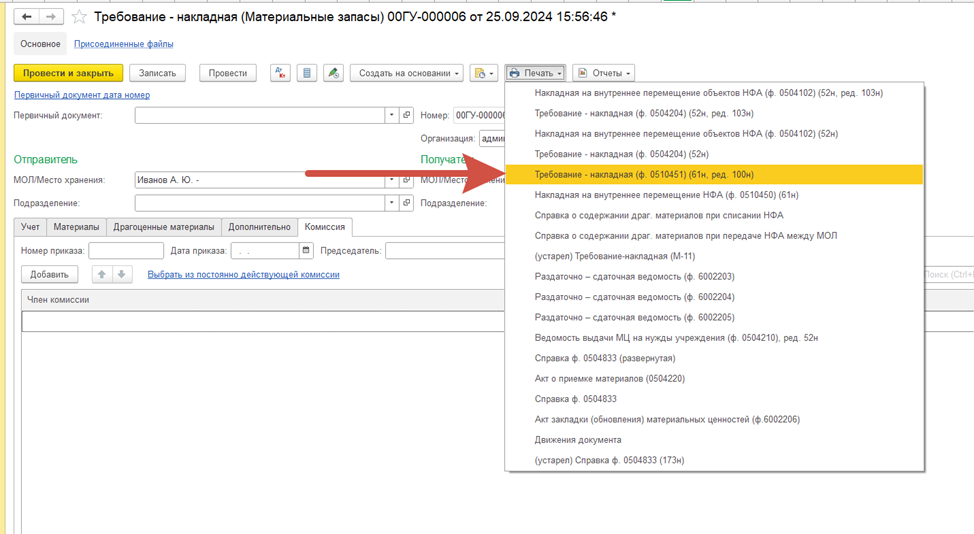Click Провести и закрыть button
The width and height of the screenshot is (974, 534).
coord(68,73)
